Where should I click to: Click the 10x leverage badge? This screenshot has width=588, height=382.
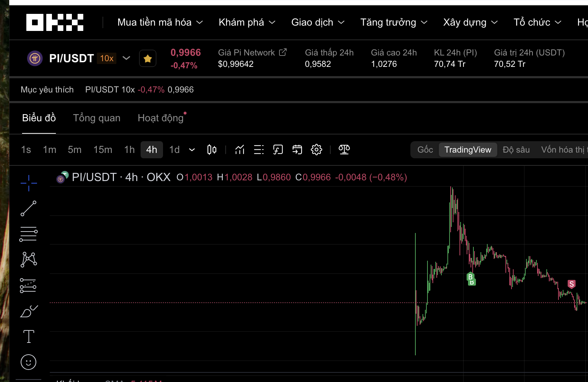point(107,58)
